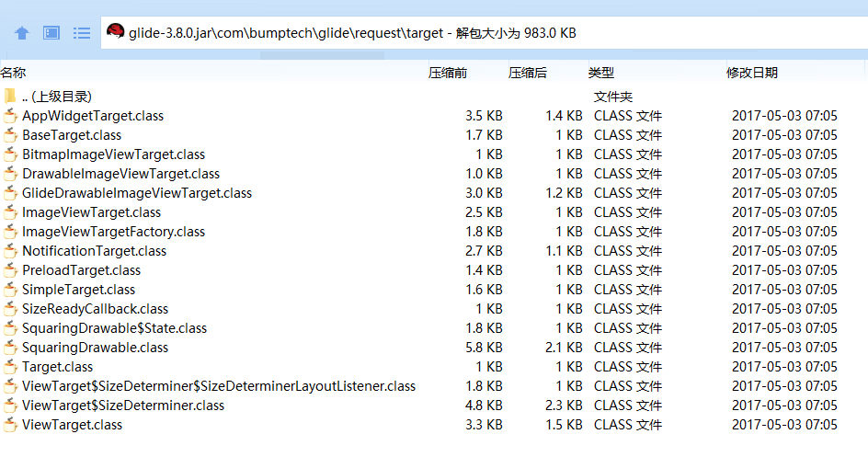Select BaseTarget.class file name
This screenshot has width=868, height=457.
pyautogui.click(x=72, y=135)
